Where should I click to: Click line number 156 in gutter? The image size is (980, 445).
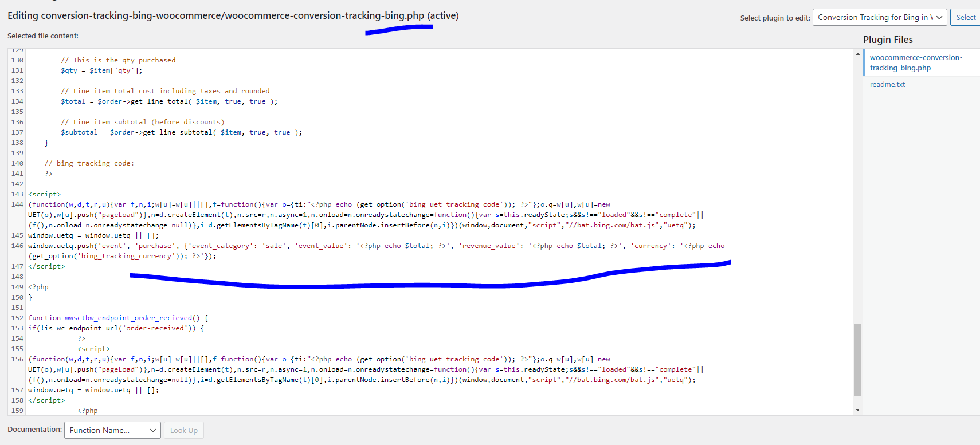coord(17,359)
